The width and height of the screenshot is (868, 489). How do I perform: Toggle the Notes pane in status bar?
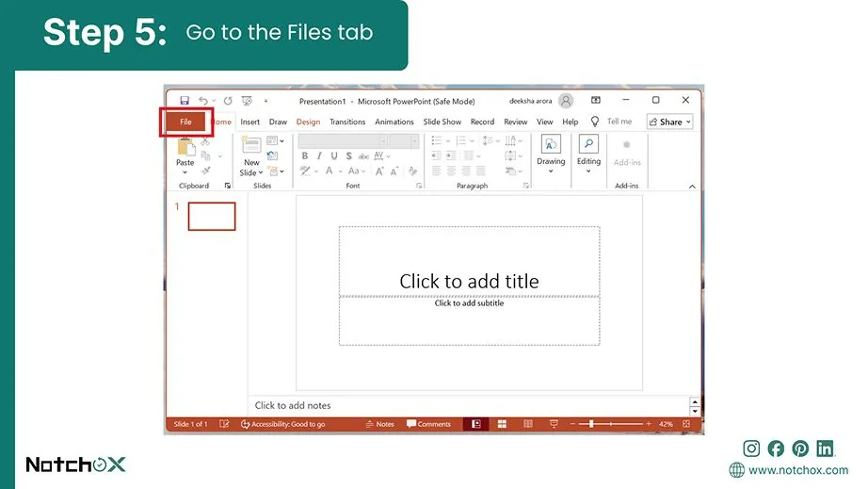[x=379, y=424]
